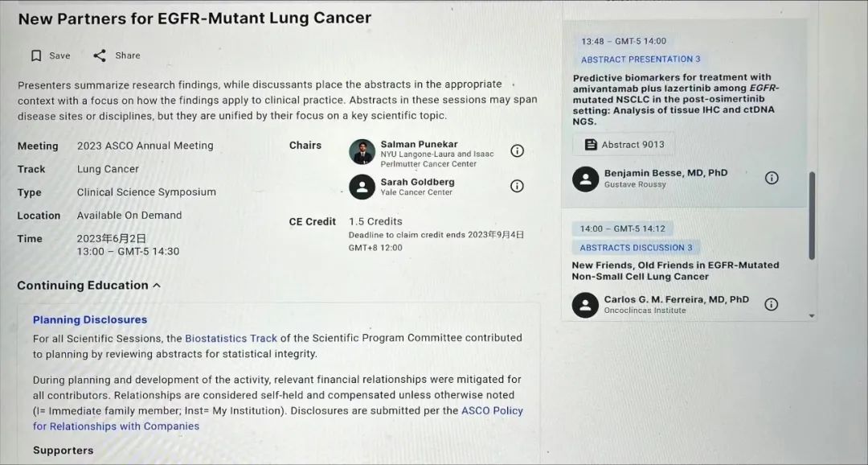Viewport: 868px width, 465px height.
Task: Open the Predictive biomarkers abstract title
Action: tap(676, 99)
